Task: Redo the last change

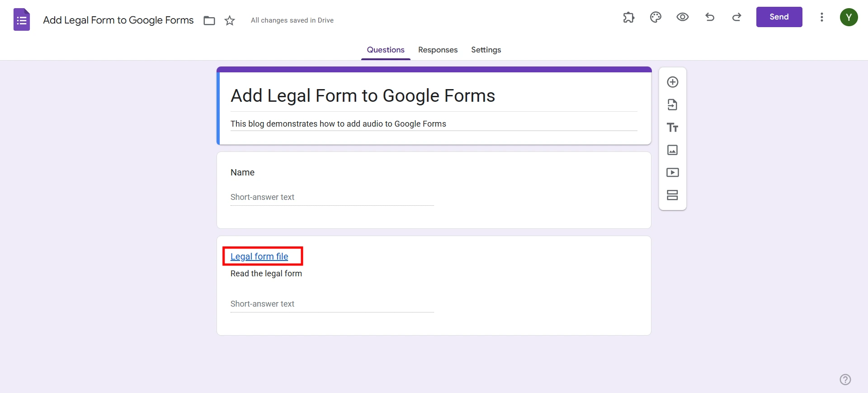Action: coord(737,17)
